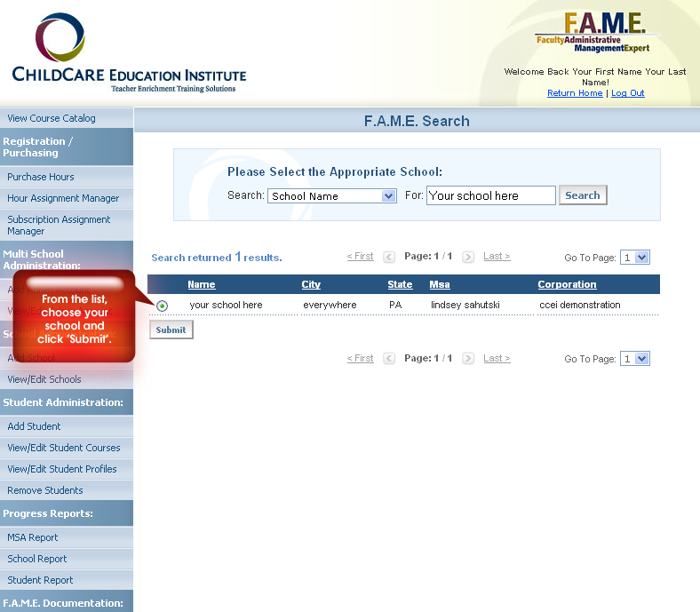Click the school search text field

point(490,195)
